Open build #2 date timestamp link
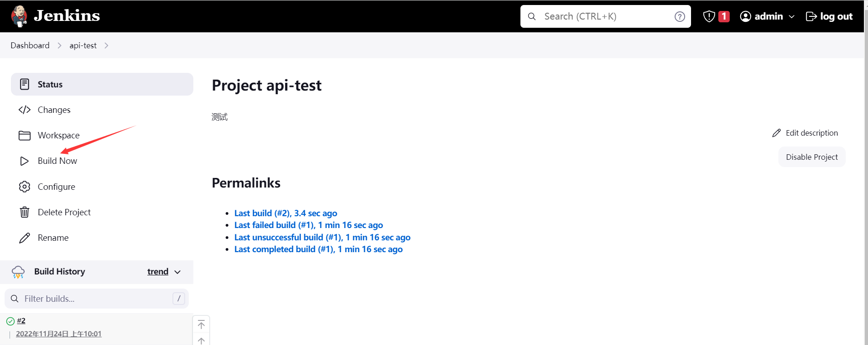Screen dimensions: 868x345 (59, 334)
